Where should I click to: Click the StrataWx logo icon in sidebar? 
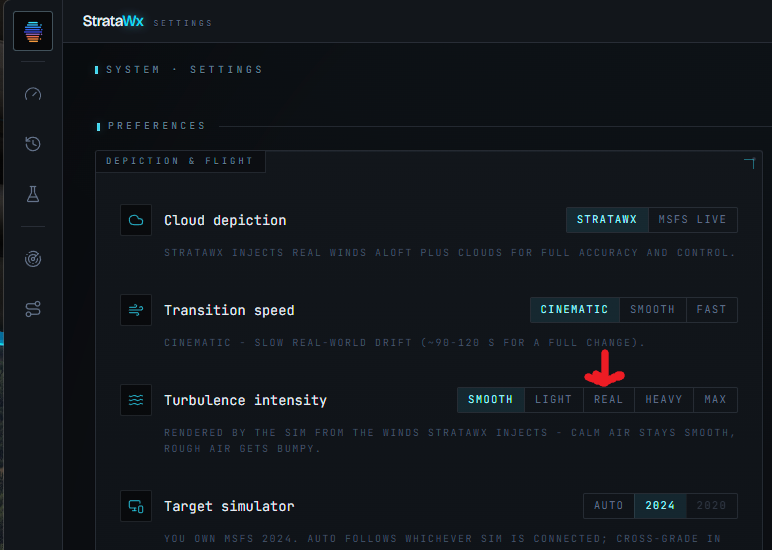[x=33, y=31]
